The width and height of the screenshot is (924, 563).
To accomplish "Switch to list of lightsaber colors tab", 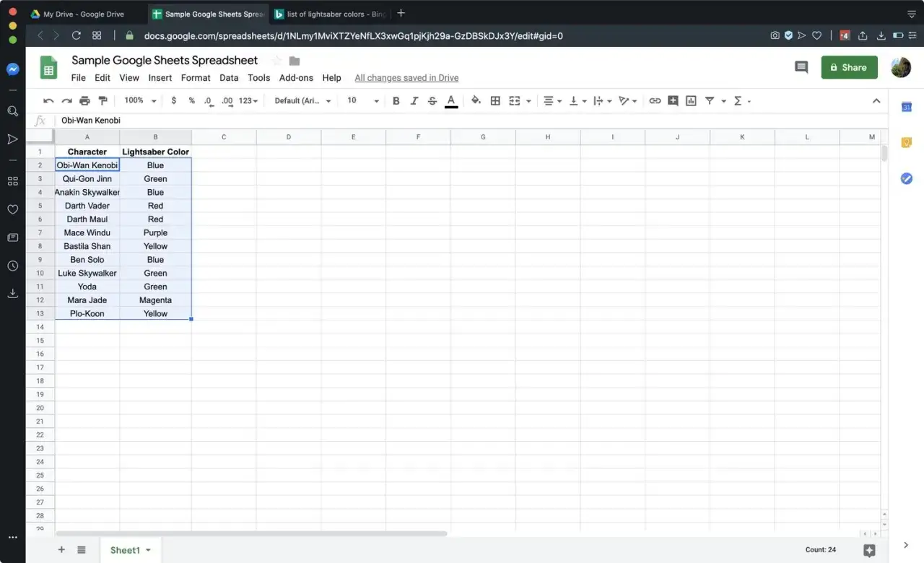I will point(331,14).
